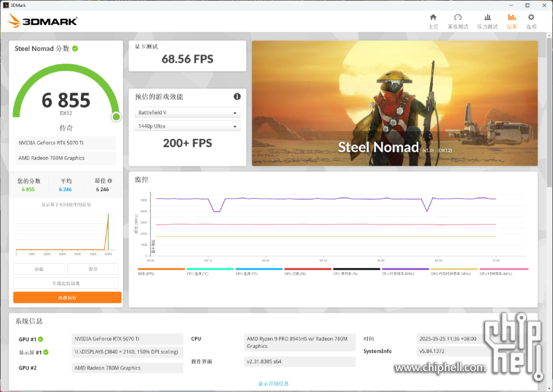Click the green check beside 显示屏 #1
The image size is (553, 392).
pos(46,352)
